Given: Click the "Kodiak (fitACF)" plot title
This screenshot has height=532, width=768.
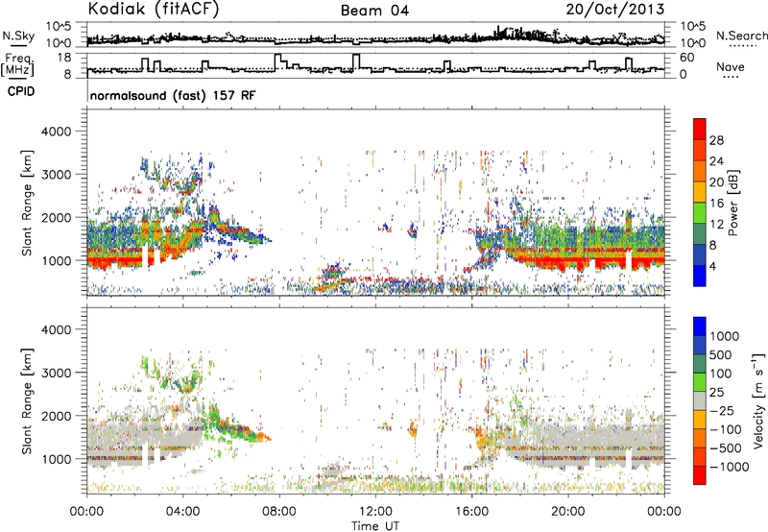Looking at the screenshot, I should (154, 9).
